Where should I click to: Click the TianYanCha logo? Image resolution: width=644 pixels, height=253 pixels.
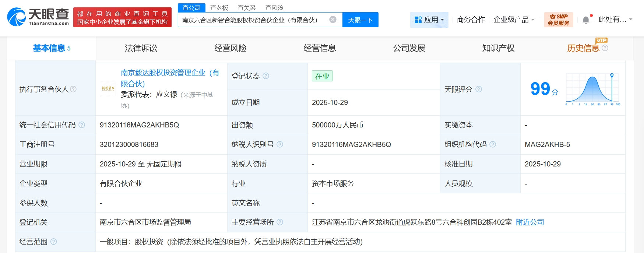click(x=38, y=17)
